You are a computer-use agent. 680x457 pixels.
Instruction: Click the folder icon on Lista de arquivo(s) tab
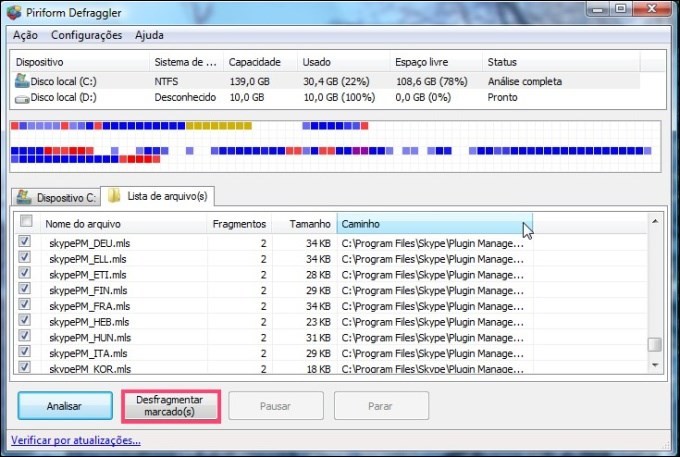click(114, 196)
